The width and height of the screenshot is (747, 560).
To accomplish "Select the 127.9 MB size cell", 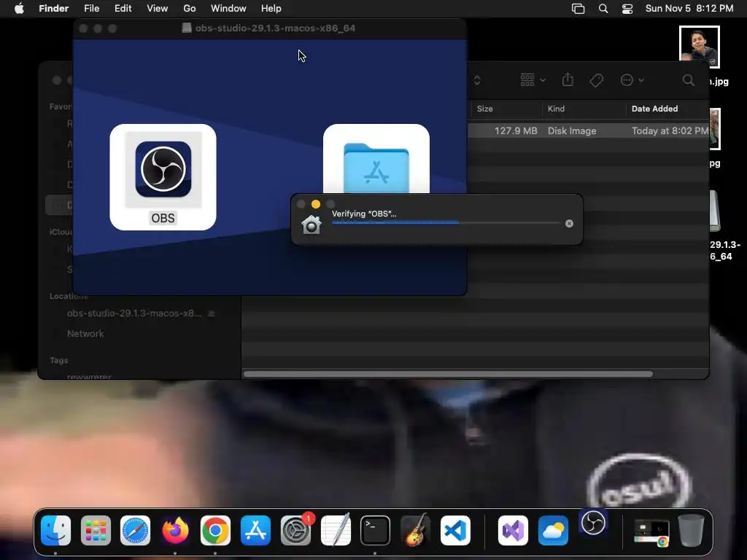I will point(516,131).
